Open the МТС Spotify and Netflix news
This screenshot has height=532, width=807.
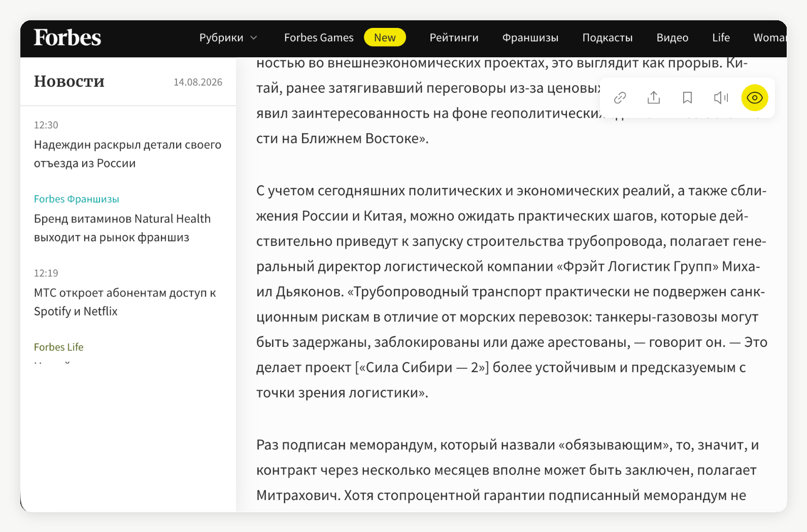[125, 302]
